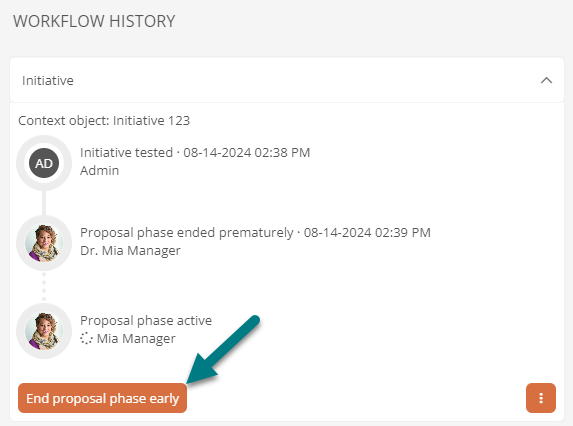Click the AD Admin avatar
This screenshot has width=573, height=426.
[44, 163]
